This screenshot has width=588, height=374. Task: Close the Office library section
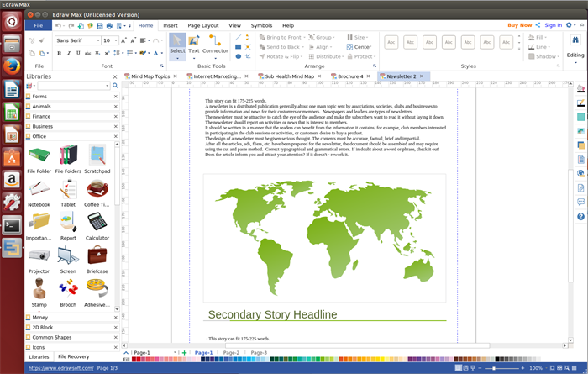[115, 136]
